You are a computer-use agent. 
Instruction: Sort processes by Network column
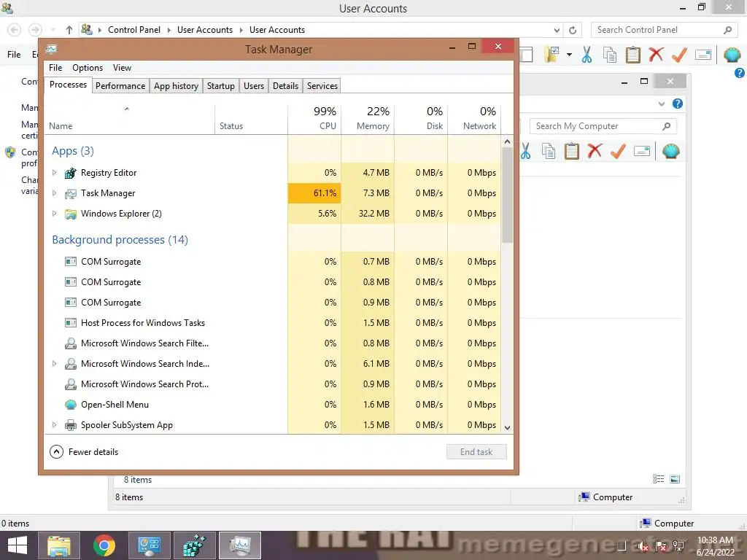[474, 118]
